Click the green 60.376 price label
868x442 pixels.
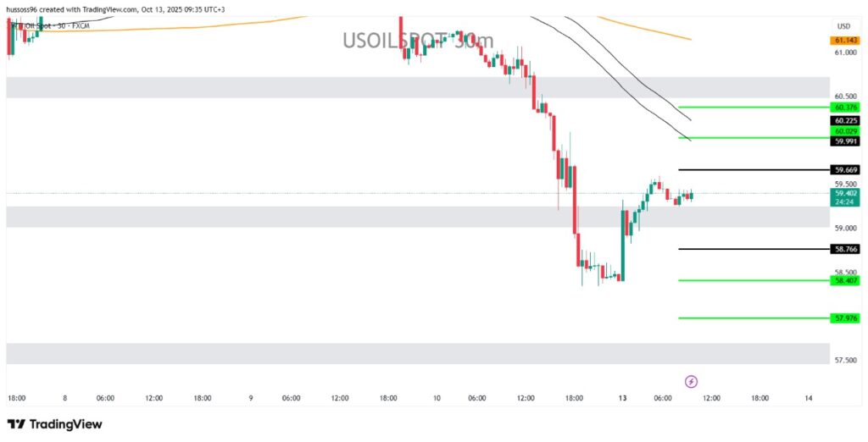pos(845,108)
